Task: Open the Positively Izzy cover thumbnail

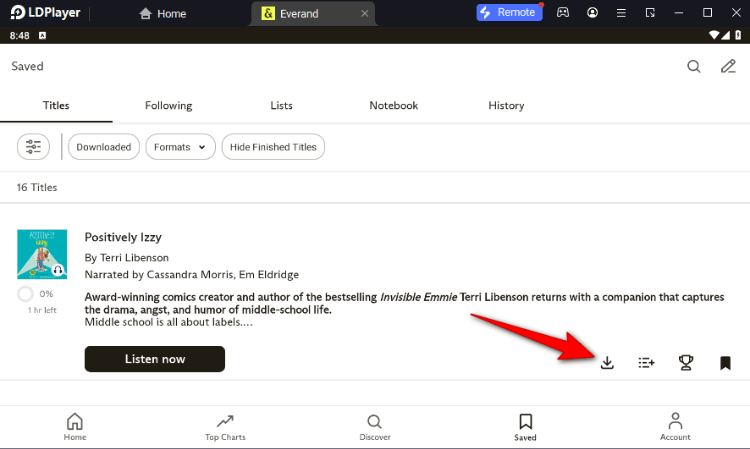Action: click(x=42, y=254)
